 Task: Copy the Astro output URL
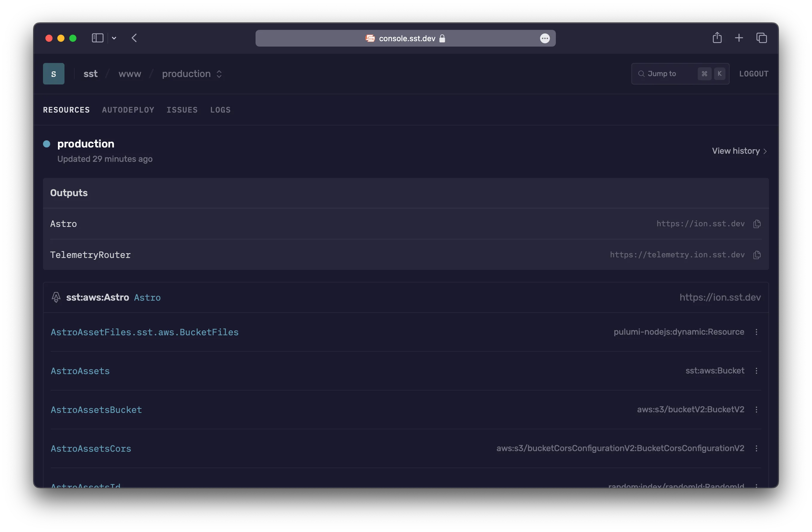point(757,224)
